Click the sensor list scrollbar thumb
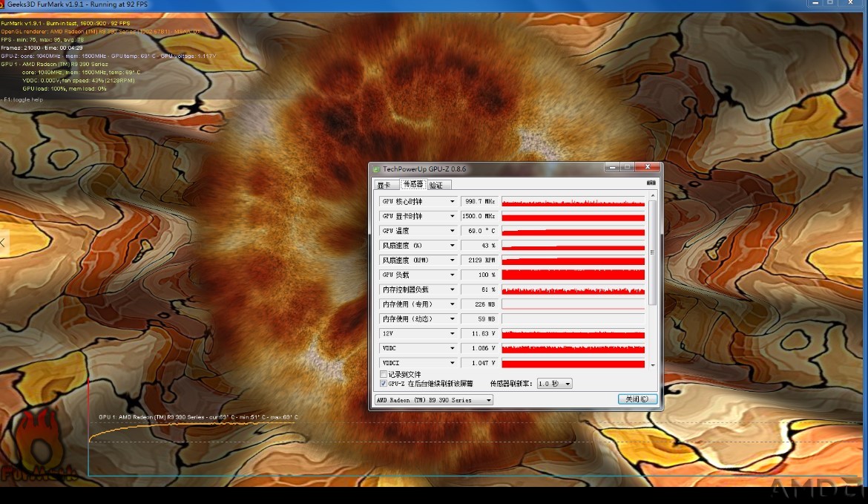Screen dimensions: 868x504 click(x=653, y=252)
